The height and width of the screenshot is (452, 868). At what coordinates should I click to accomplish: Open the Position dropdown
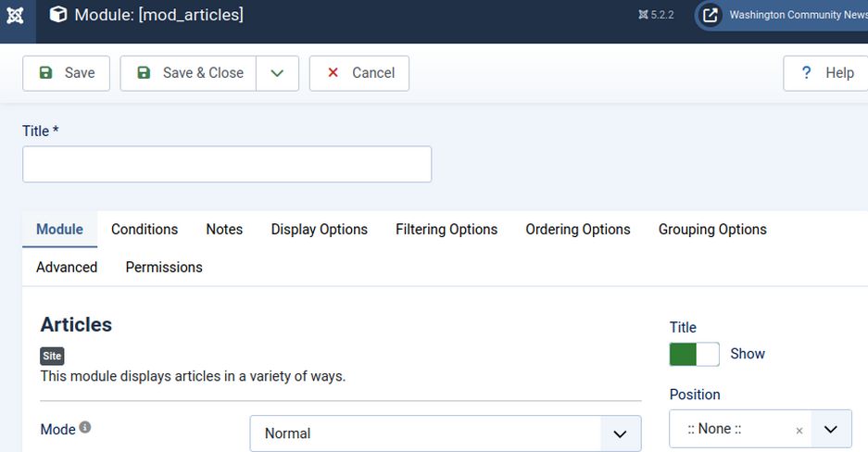[x=830, y=430]
